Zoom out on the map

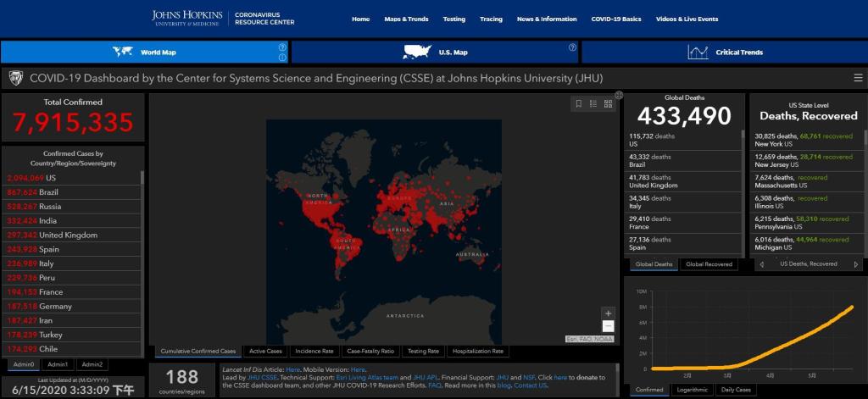click(x=608, y=326)
